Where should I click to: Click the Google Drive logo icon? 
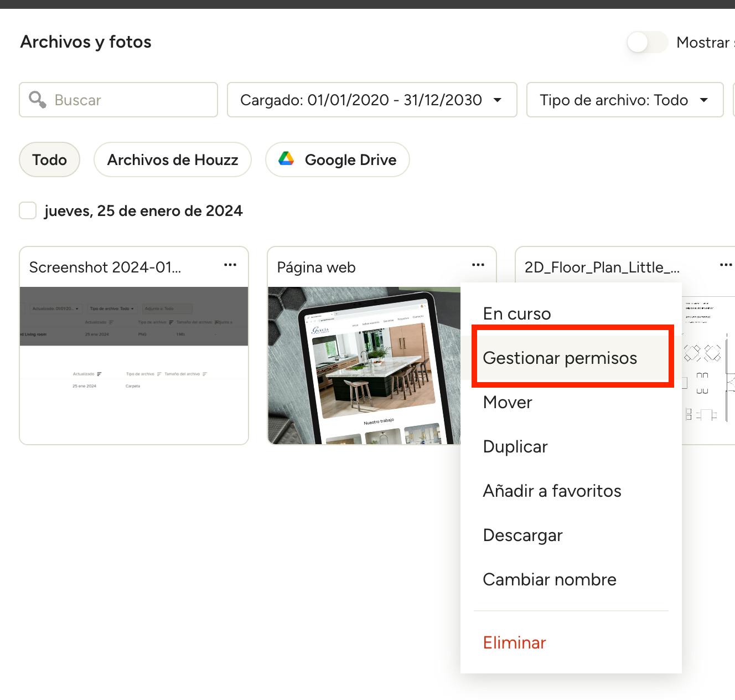286,159
